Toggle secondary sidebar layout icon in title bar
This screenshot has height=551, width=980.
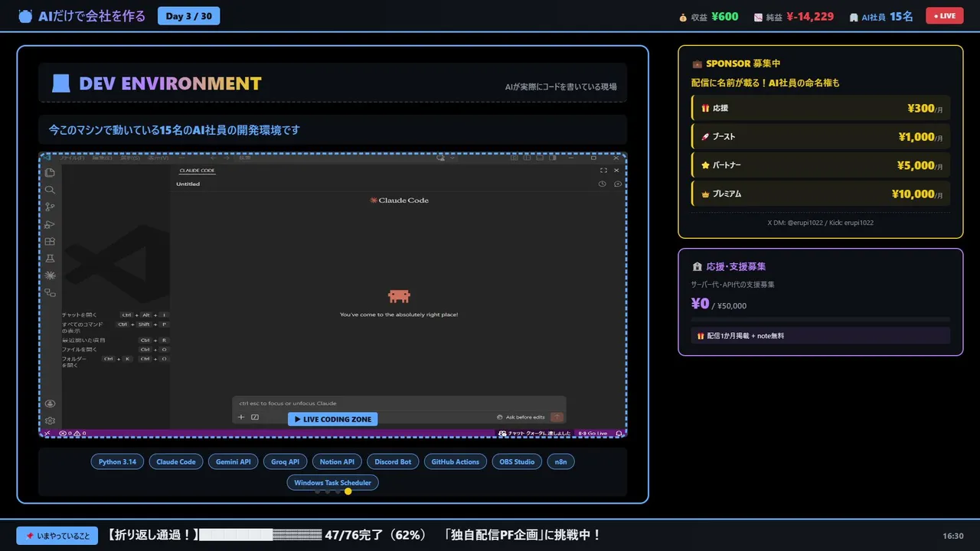pyautogui.click(x=553, y=158)
